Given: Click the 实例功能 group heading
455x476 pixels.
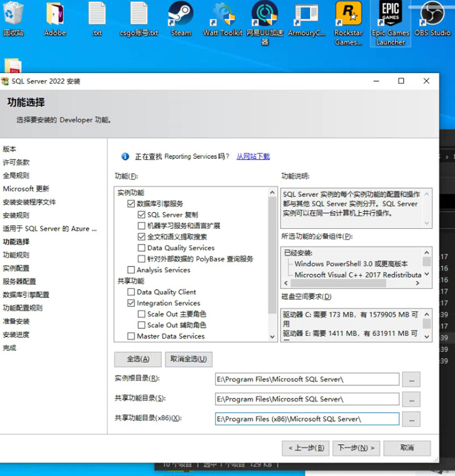Looking at the screenshot, I should tap(131, 193).
